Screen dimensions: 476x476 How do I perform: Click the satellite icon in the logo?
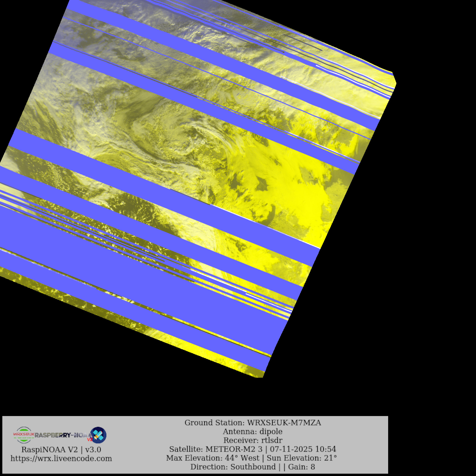[x=99, y=435]
